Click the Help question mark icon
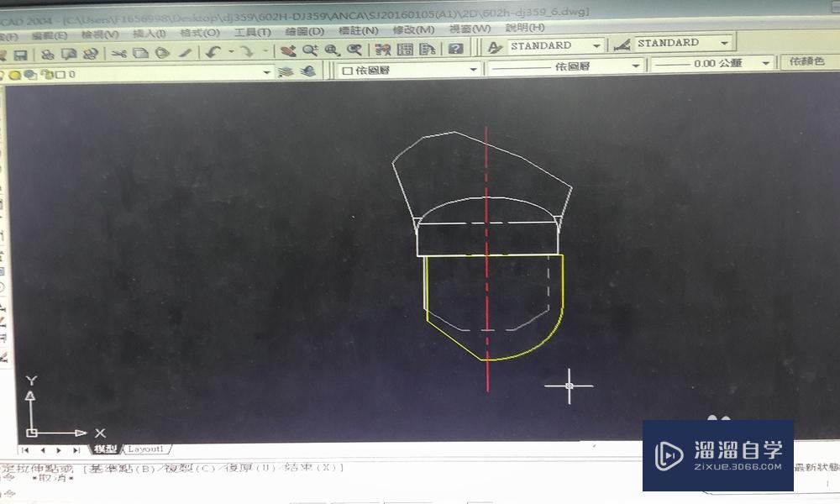 pos(454,50)
